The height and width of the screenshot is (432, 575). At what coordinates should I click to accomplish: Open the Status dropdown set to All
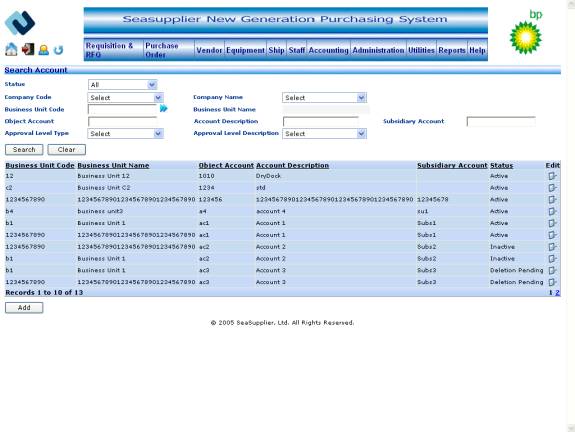pyautogui.click(x=122, y=85)
